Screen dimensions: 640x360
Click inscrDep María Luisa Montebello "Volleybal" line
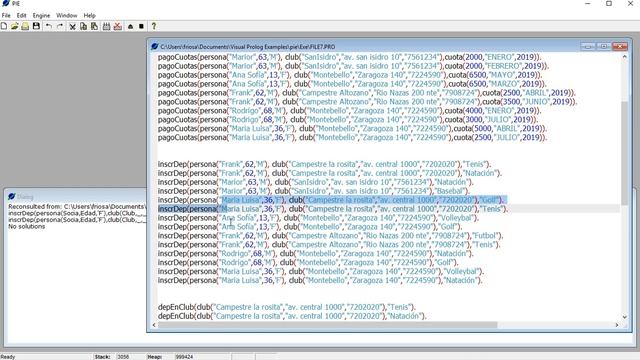[x=321, y=272]
